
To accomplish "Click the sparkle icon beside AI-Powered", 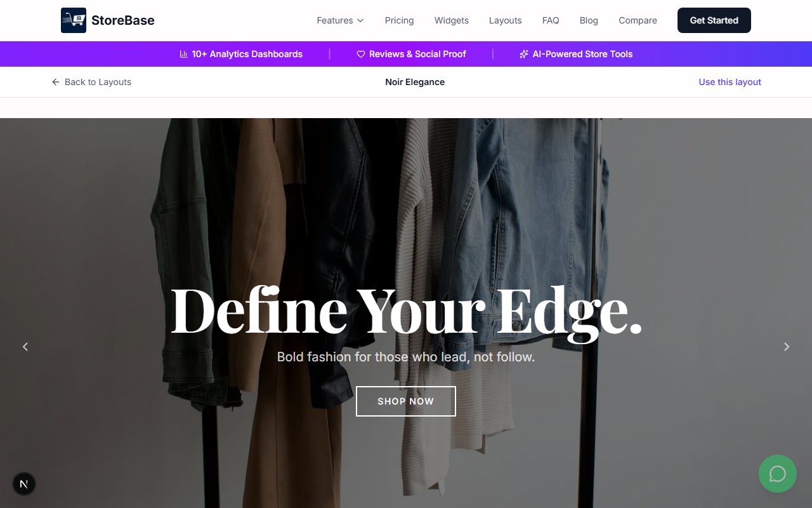I will (524, 54).
